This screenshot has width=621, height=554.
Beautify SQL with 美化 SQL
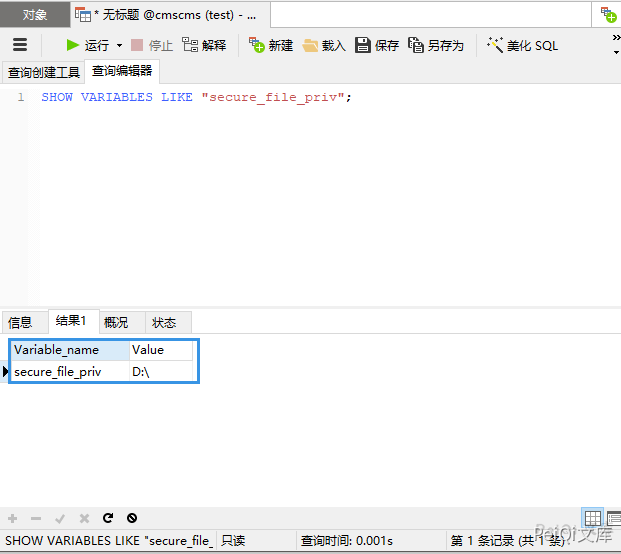pyautogui.click(x=522, y=45)
